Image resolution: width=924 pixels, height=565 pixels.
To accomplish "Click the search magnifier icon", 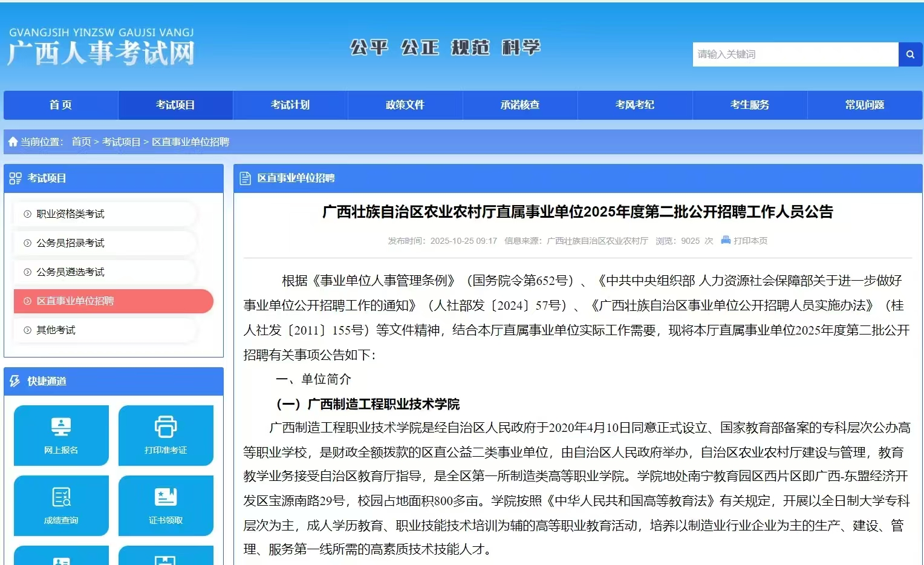I will coord(910,54).
